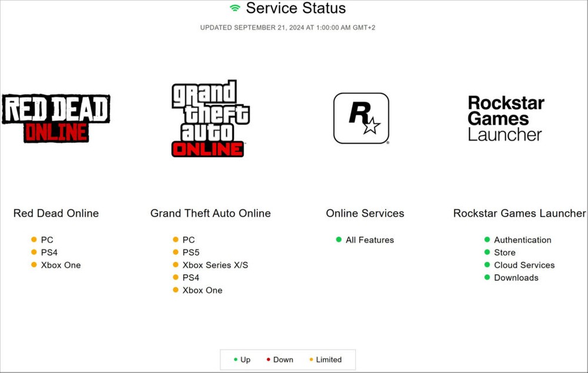Image resolution: width=588 pixels, height=373 pixels.
Task: Click the Red Dead Online logo
Action: (56, 119)
